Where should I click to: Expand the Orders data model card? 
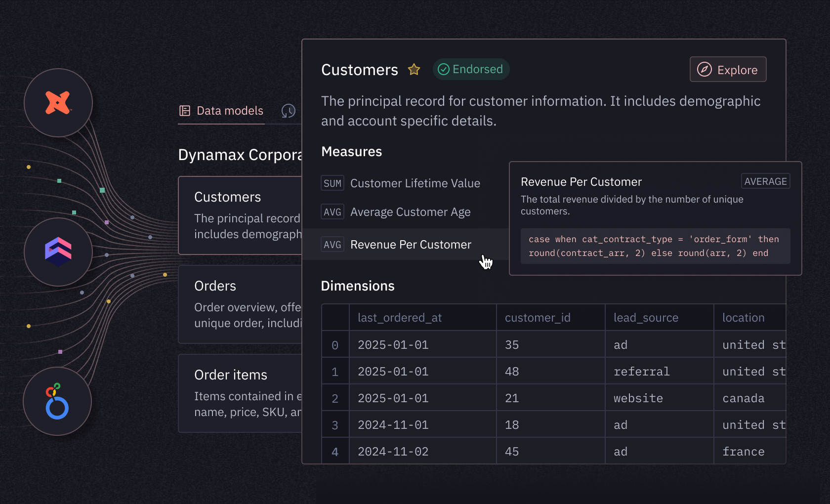click(x=242, y=304)
